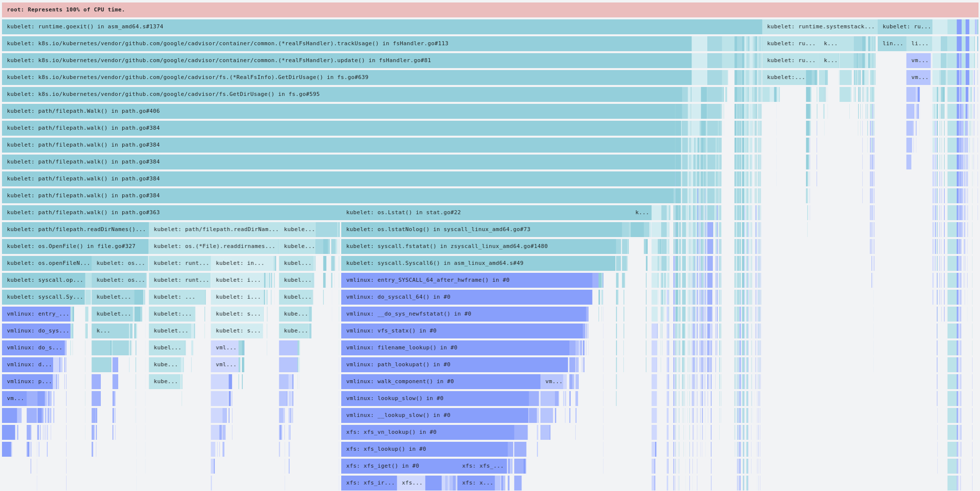
Task: Select vmlinux vfs_statx() frame
Action: click(x=462, y=331)
